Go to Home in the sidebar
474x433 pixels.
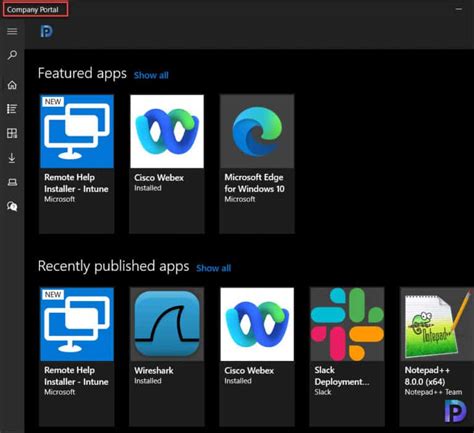[x=12, y=85]
